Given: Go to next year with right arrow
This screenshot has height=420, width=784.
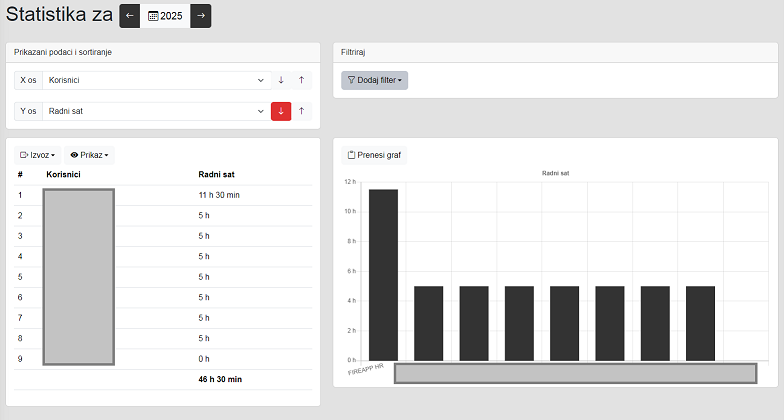Looking at the screenshot, I should click(x=200, y=16).
